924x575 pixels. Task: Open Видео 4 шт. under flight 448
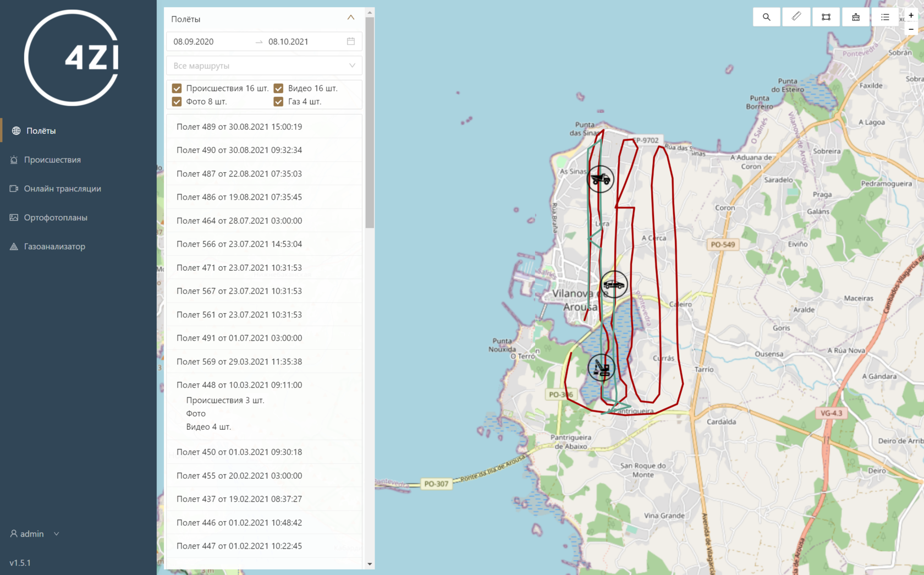click(208, 426)
